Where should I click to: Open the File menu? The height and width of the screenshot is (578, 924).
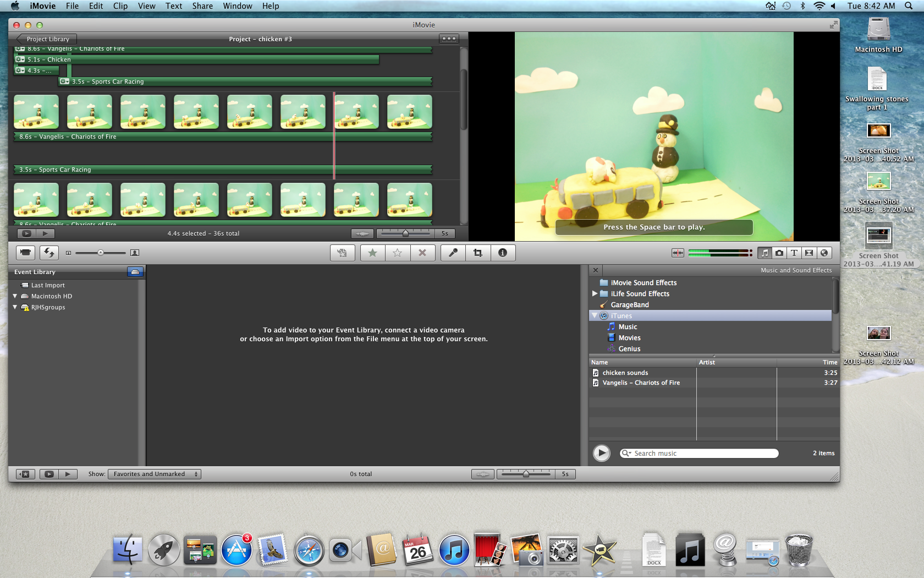[72, 6]
